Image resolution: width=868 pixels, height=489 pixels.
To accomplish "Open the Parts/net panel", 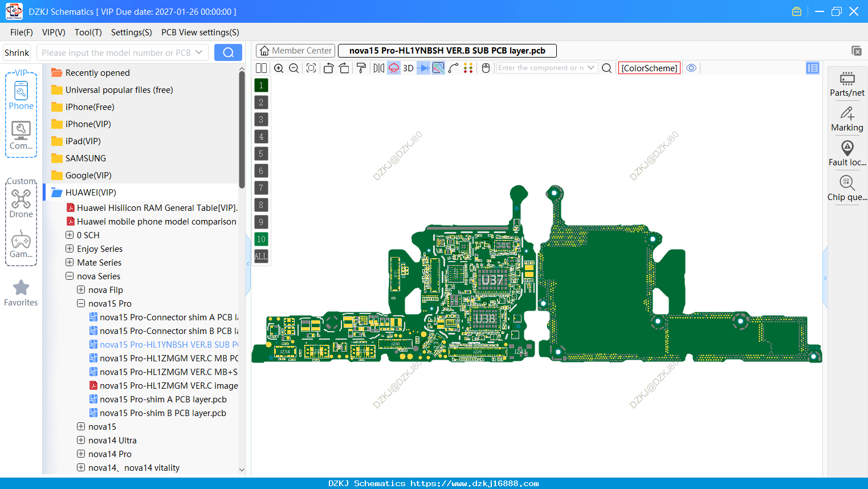I will point(847,84).
